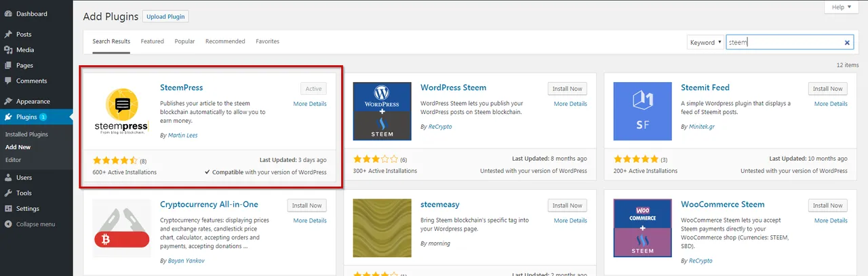
Task: Expand the Help panel
Action: click(841, 7)
